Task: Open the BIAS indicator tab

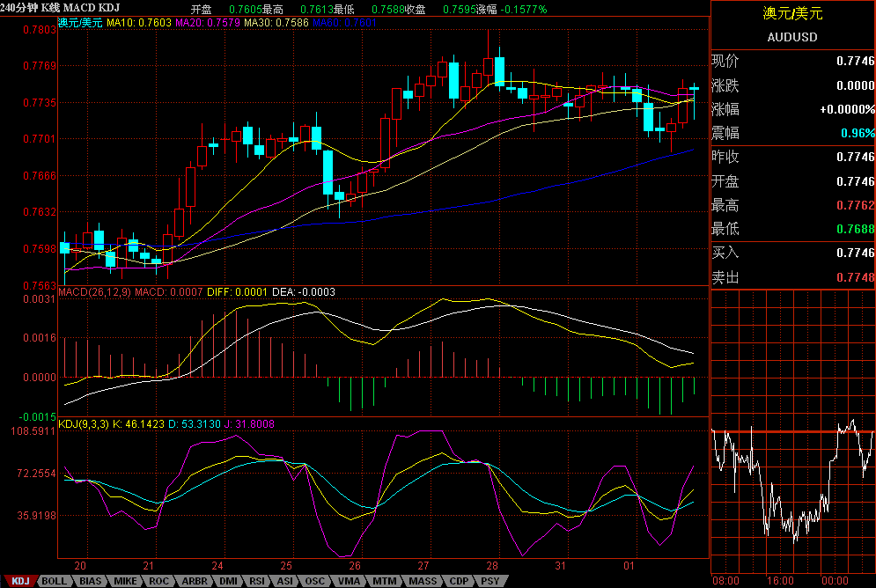Action: point(90,581)
